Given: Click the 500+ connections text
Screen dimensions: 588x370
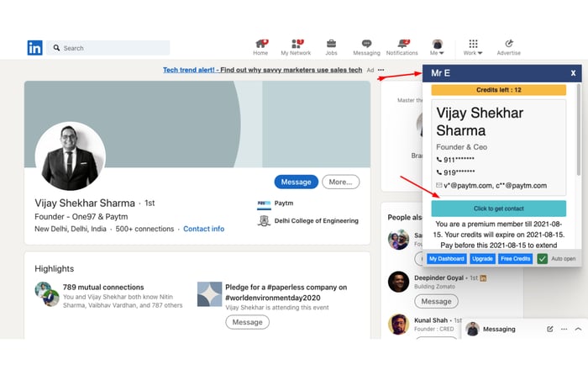Looking at the screenshot, I should point(144,229).
